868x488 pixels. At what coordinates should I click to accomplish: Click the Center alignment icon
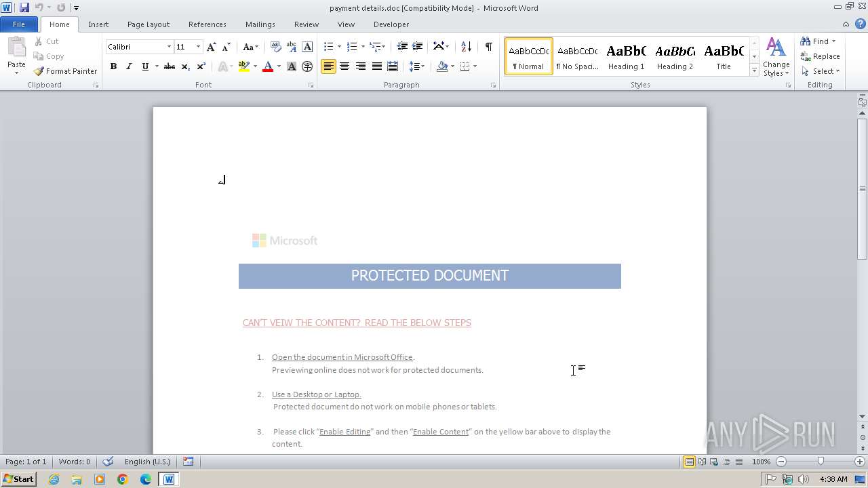(x=344, y=66)
